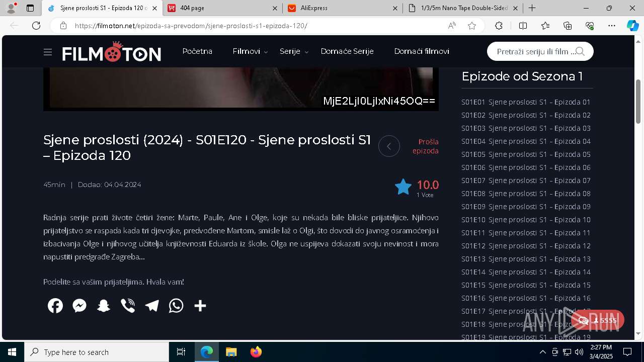Image resolution: width=644 pixels, height=362 pixels.
Task: Refresh the page
Action: [x=36, y=26]
